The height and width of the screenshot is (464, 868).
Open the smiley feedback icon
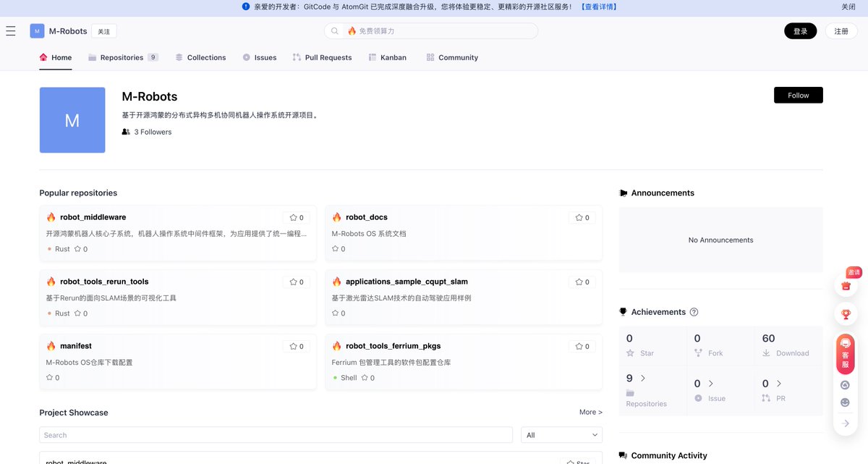tap(845, 402)
